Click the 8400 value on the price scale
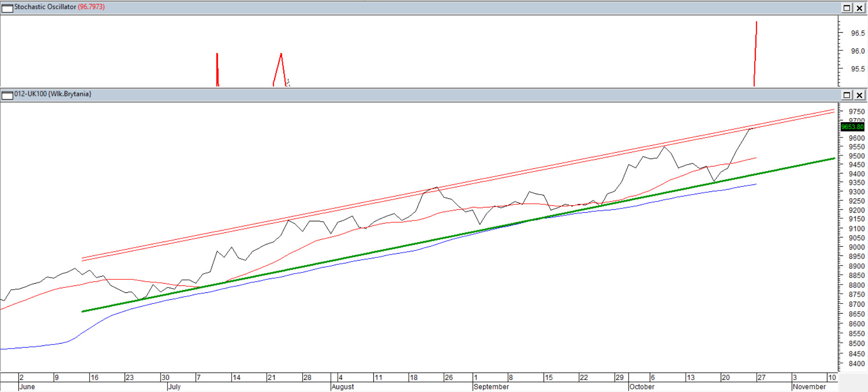The width and height of the screenshot is (868, 392). click(x=857, y=364)
